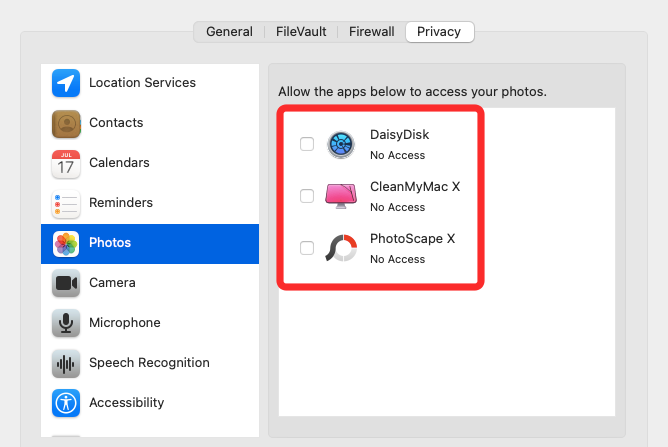This screenshot has width=668, height=447.
Task: Click the PhotoScape X app icon
Action: click(x=341, y=248)
